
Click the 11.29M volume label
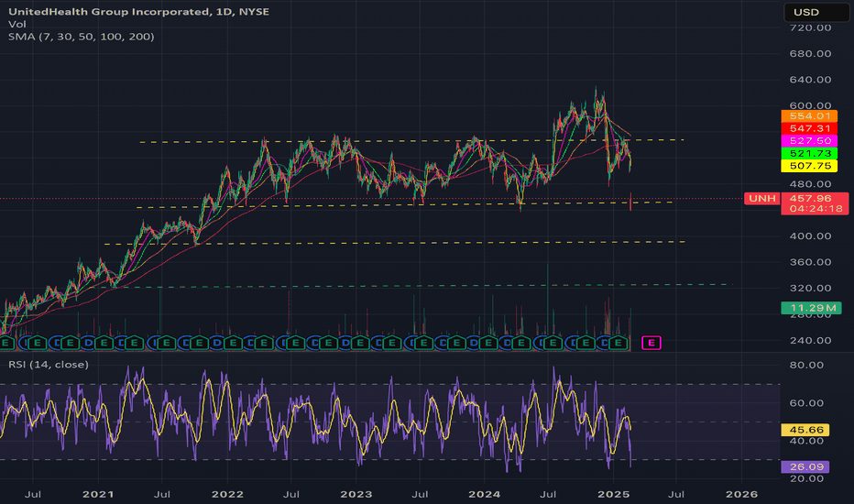pyautogui.click(x=811, y=308)
